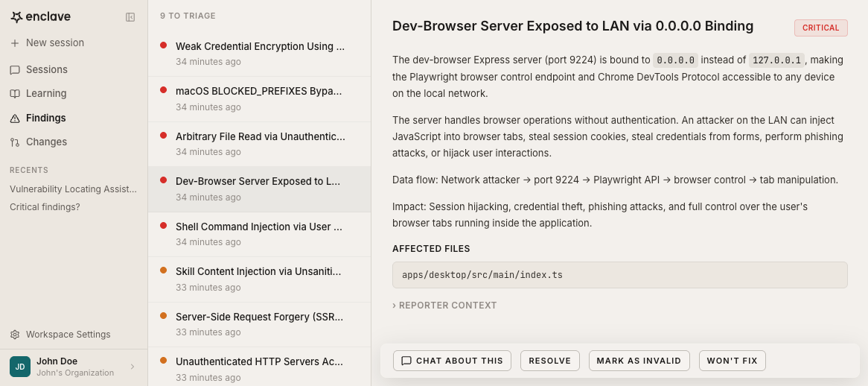Open the Sessions menu item
868x386 pixels.
[x=46, y=70]
